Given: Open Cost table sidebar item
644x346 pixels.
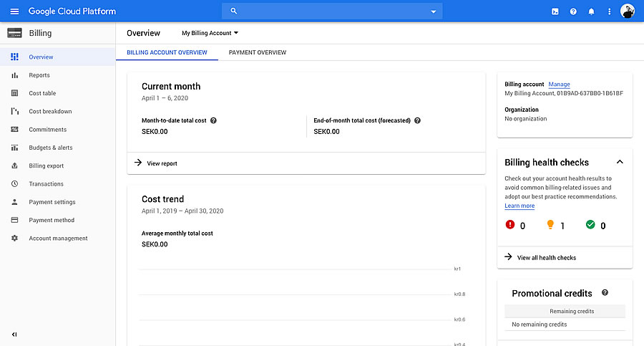Looking at the screenshot, I should click(x=42, y=93).
